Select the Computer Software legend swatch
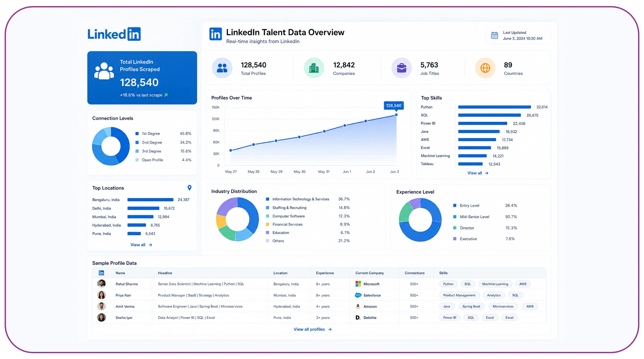The image size is (644, 359). coord(268,216)
